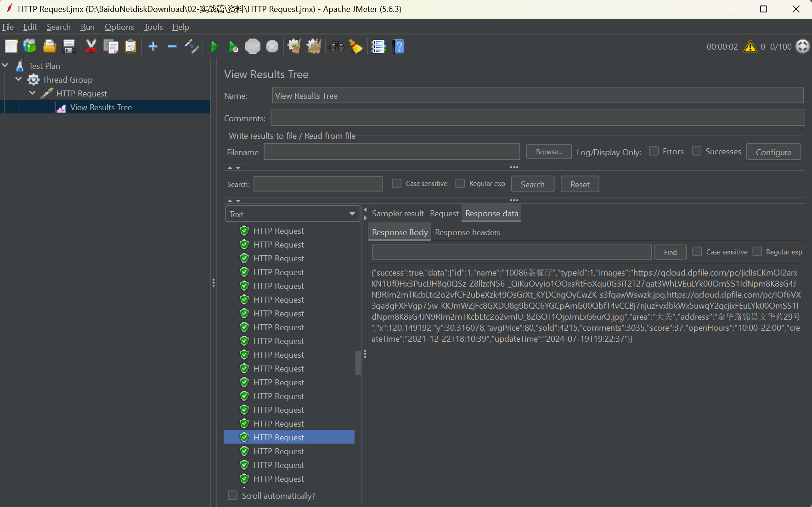Click the Browse... button

pos(549,152)
